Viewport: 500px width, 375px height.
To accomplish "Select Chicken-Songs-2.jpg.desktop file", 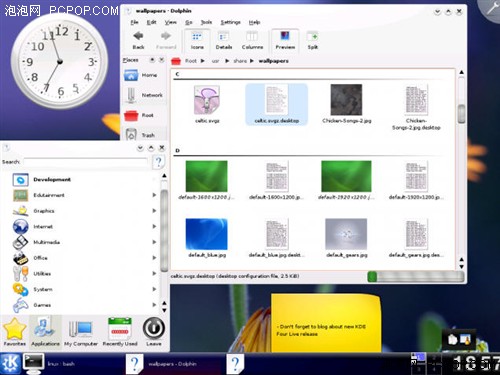I will coord(416,107).
